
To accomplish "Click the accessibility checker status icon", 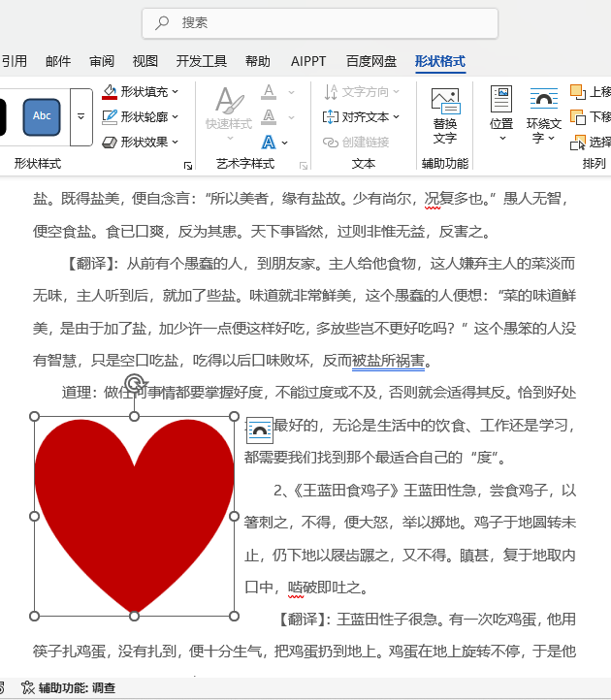I will coord(28,687).
